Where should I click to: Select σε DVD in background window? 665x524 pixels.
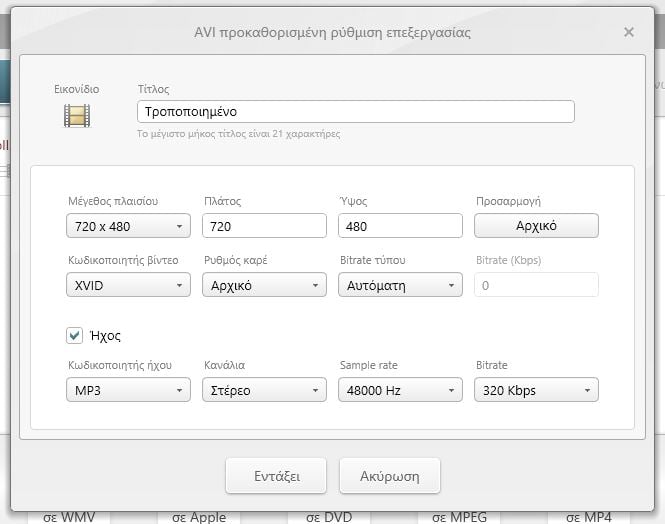(329, 517)
